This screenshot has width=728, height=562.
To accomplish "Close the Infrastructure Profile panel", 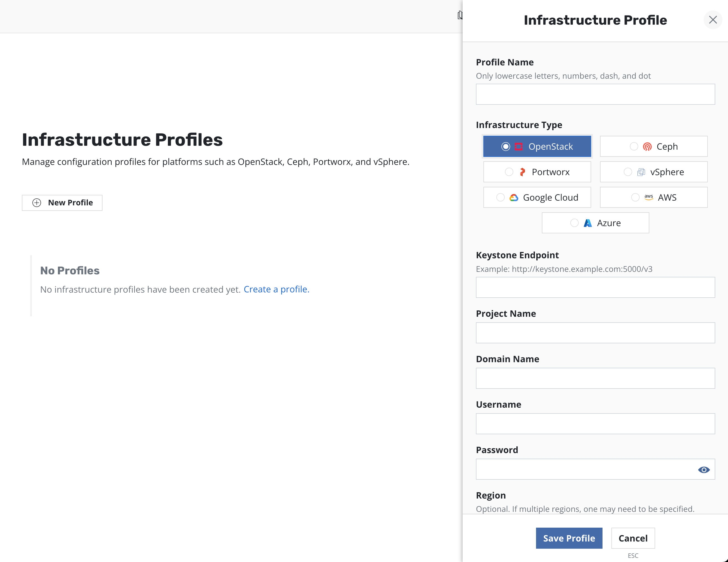I will (x=713, y=20).
